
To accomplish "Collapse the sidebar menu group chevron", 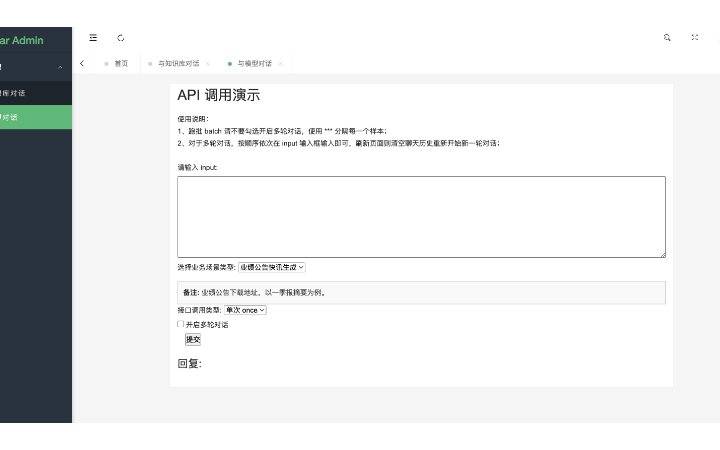I will click(60, 68).
